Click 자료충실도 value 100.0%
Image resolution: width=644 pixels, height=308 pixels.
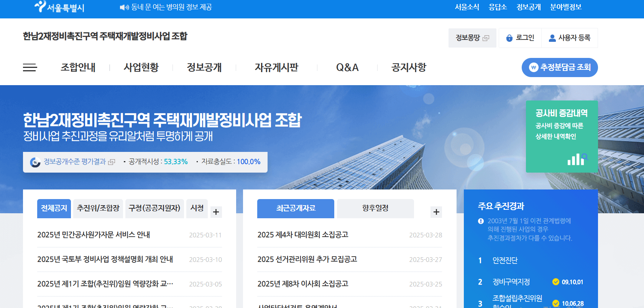(x=248, y=162)
